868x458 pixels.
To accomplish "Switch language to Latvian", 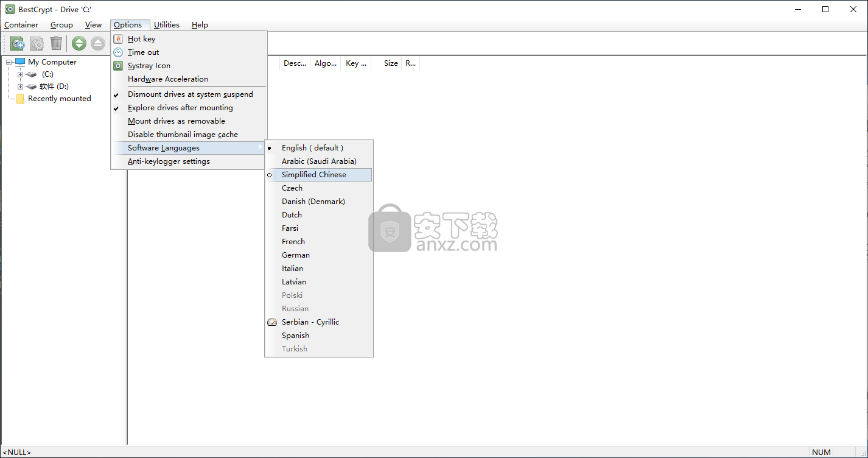I will 318,282.
